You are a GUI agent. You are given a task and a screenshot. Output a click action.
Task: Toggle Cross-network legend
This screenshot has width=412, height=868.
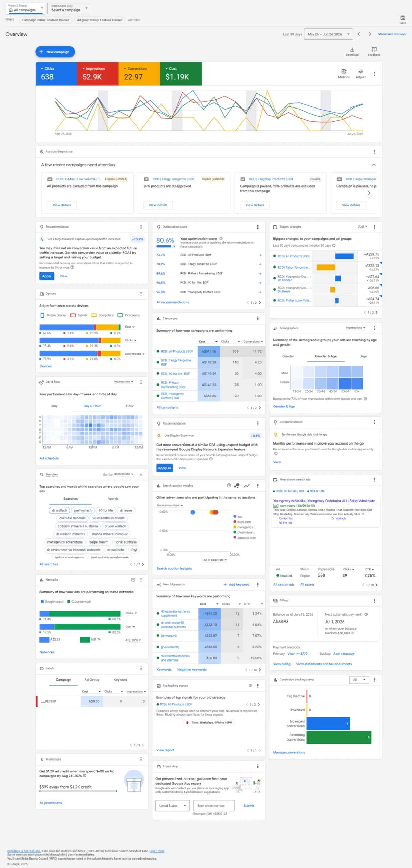(69, 601)
